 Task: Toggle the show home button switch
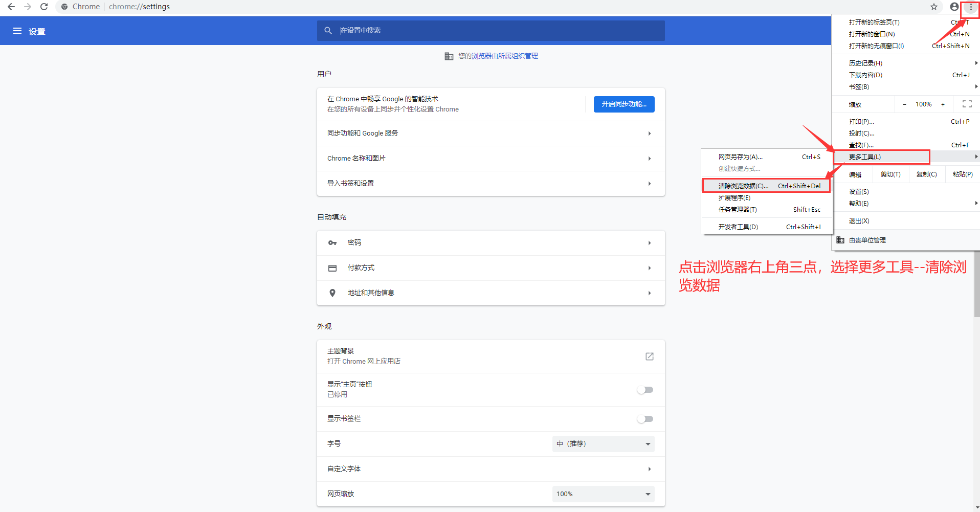pos(645,390)
